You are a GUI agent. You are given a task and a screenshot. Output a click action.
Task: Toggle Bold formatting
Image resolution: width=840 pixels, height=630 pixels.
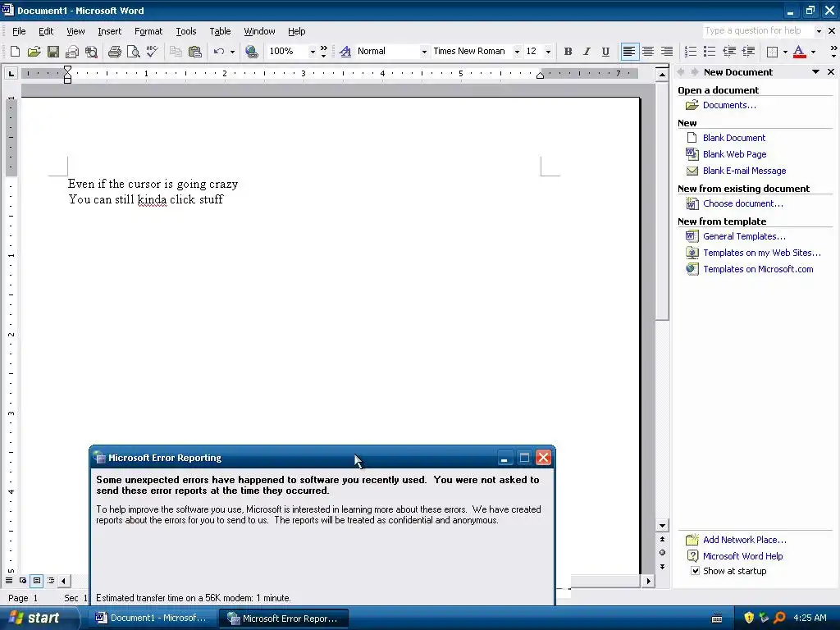click(x=568, y=52)
